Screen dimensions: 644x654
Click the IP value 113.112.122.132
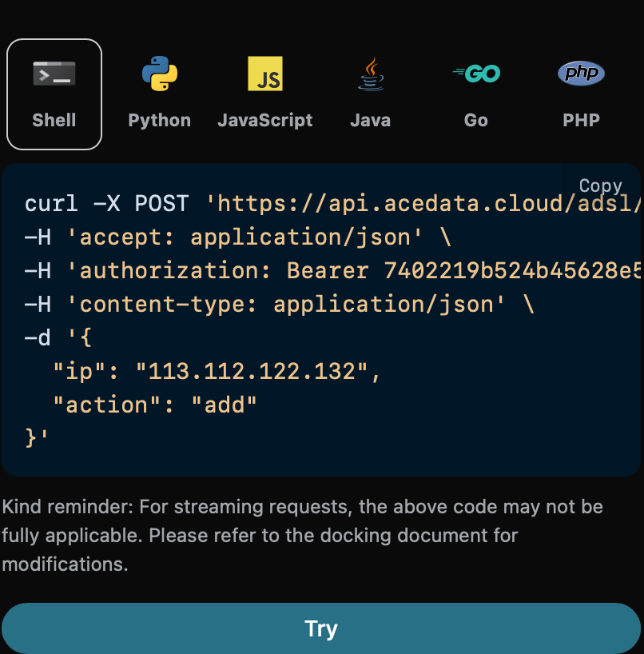252,372
